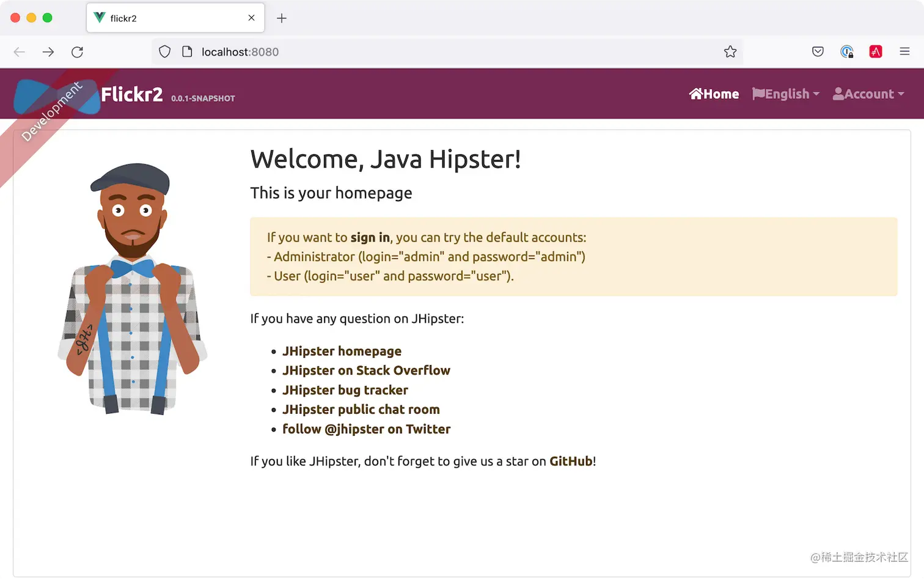
Task: Click the GitHub link in the footer text
Action: [570, 461]
